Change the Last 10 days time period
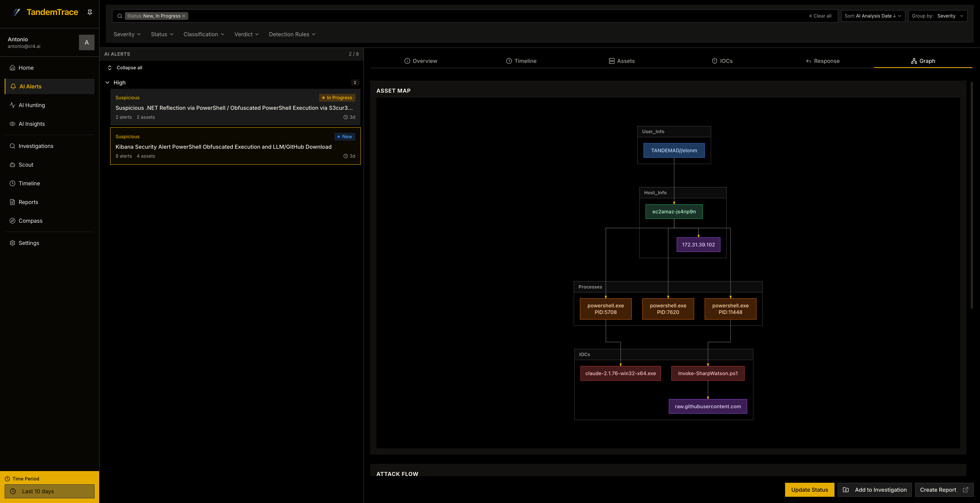Image resolution: width=980 pixels, height=503 pixels. (49, 491)
